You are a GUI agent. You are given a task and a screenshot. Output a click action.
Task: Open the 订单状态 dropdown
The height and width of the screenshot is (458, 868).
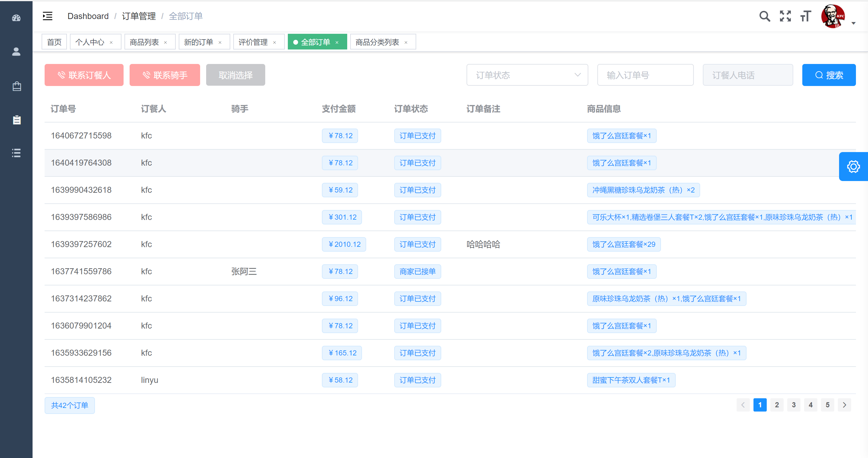(x=527, y=75)
